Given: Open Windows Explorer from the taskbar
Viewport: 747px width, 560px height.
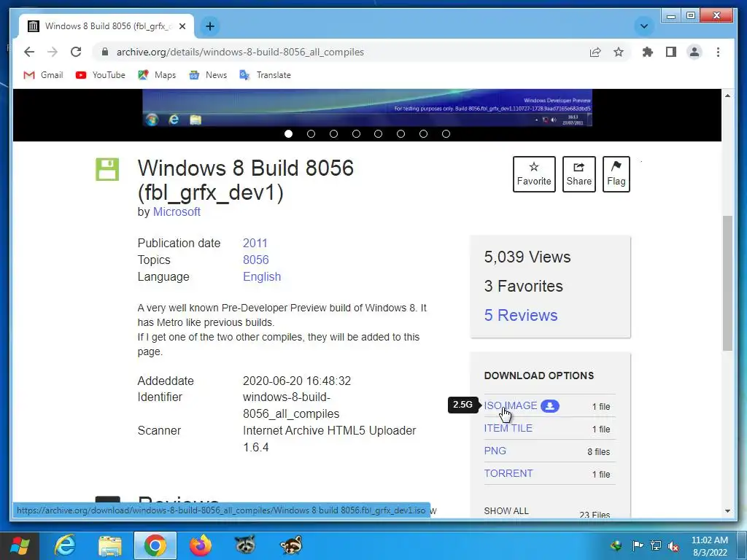Looking at the screenshot, I should pos(110,545).
